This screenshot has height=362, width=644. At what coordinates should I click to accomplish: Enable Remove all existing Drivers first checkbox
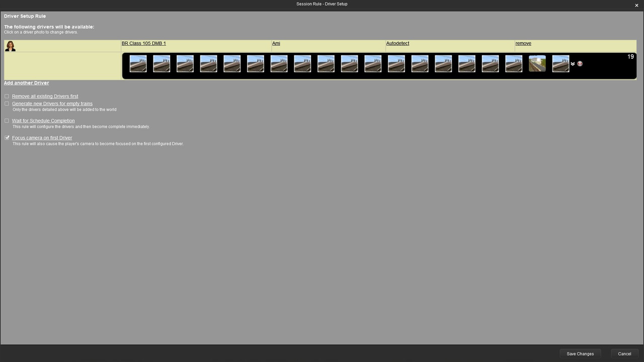click(7, 96)
